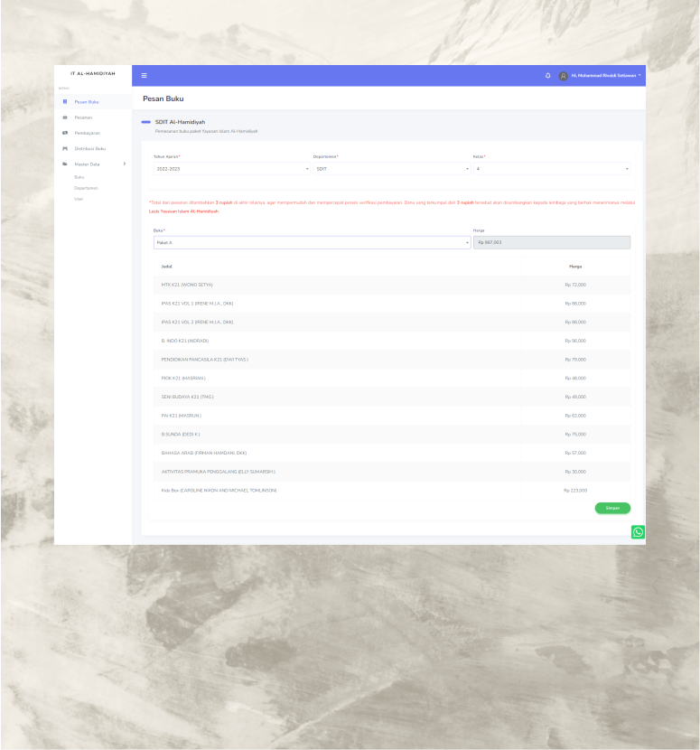Open notifications via the bell icon

pos(548,75)
